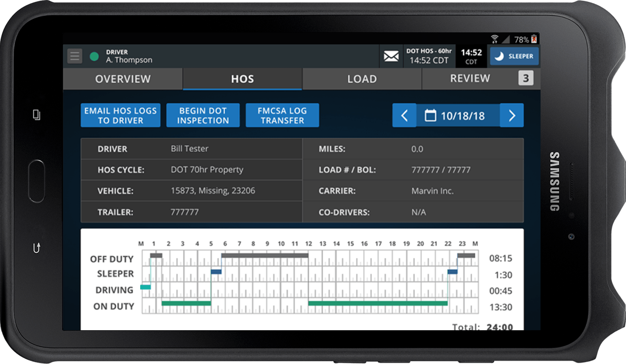
Task: Open the mail envelope messages icon
Action: tap(391, 56)
